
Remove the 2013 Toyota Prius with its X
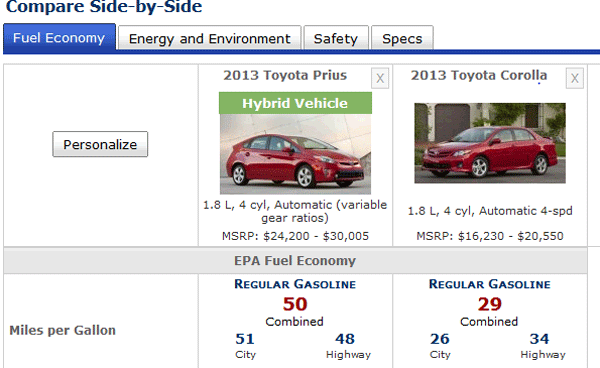point(380,78)
